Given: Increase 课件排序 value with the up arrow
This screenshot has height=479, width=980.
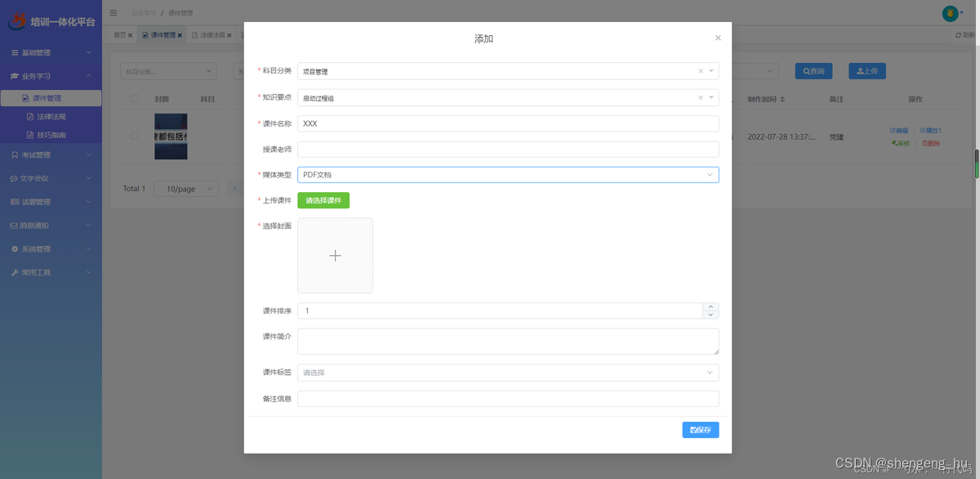Looking at the screenshot, I should [x=710, y=307].
